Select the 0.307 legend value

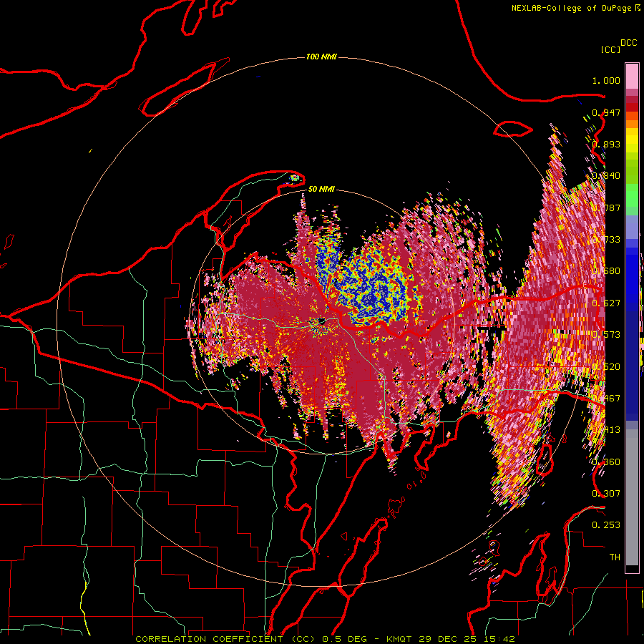(x=606, y=494)
